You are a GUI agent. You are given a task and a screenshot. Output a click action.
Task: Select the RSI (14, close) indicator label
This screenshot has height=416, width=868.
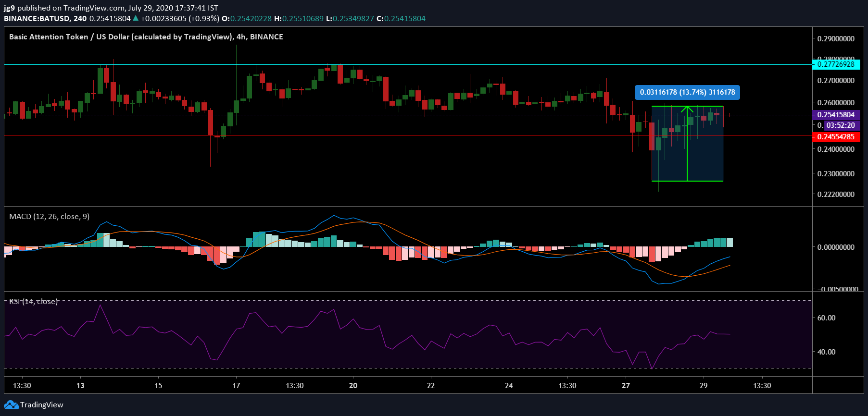pyautogui.click(x=33, y=302)
